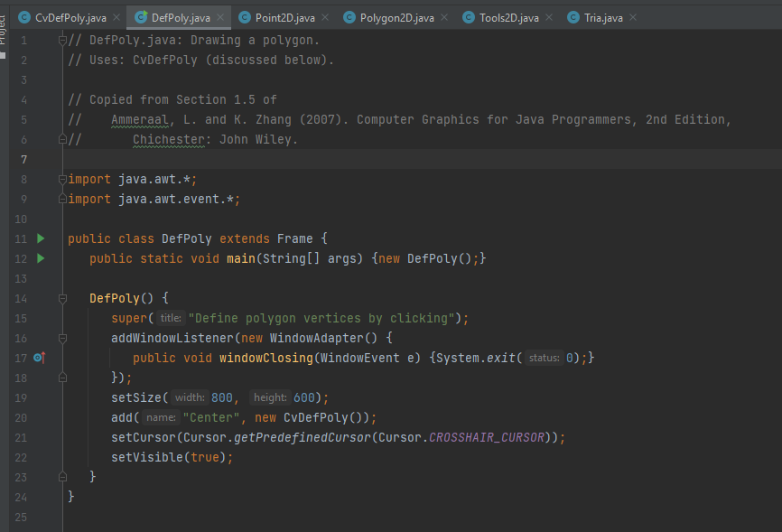The width and height of the screenshot is (782, 532).
Task: Click the Tools2D.java class icon
Action: pyautogui.click(x=469, y=17)
